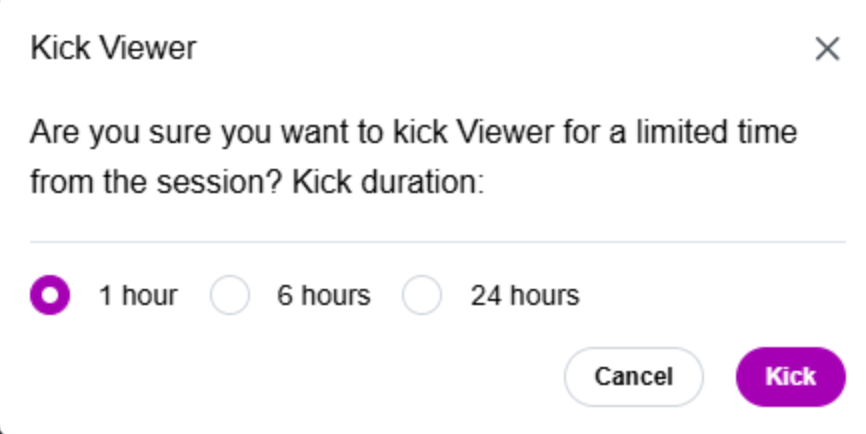Screen dimensions: 866x434
Task: Click the "1 hour" label text
Action: [138, 296]
